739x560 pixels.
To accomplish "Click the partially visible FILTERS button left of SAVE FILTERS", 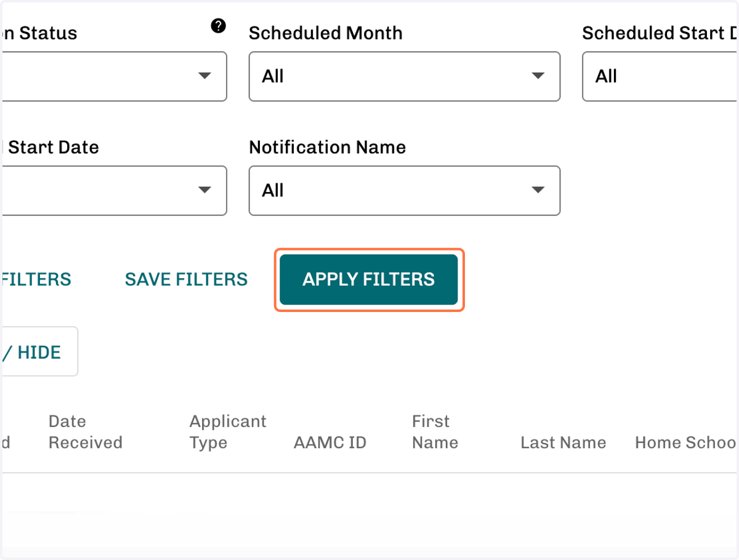I will tap(36, 279).
